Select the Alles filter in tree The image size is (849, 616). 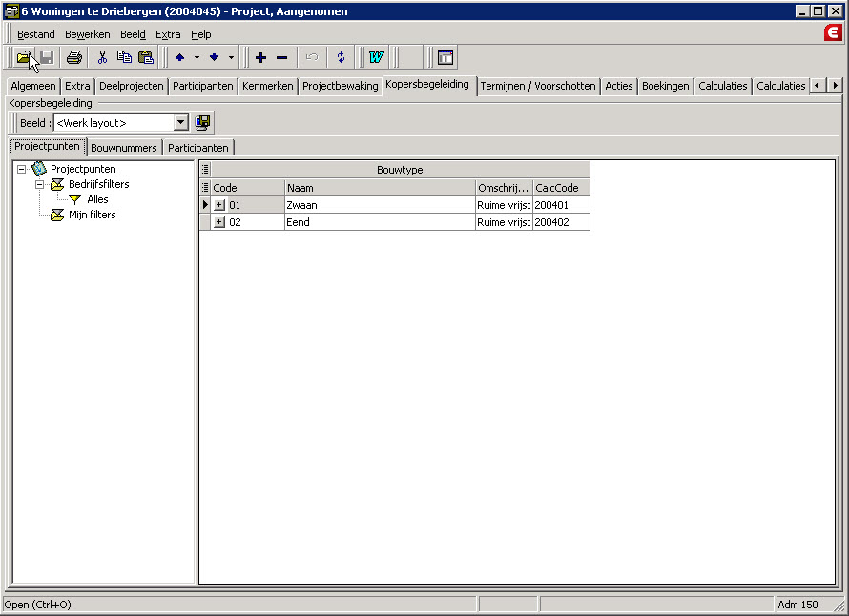97,199
